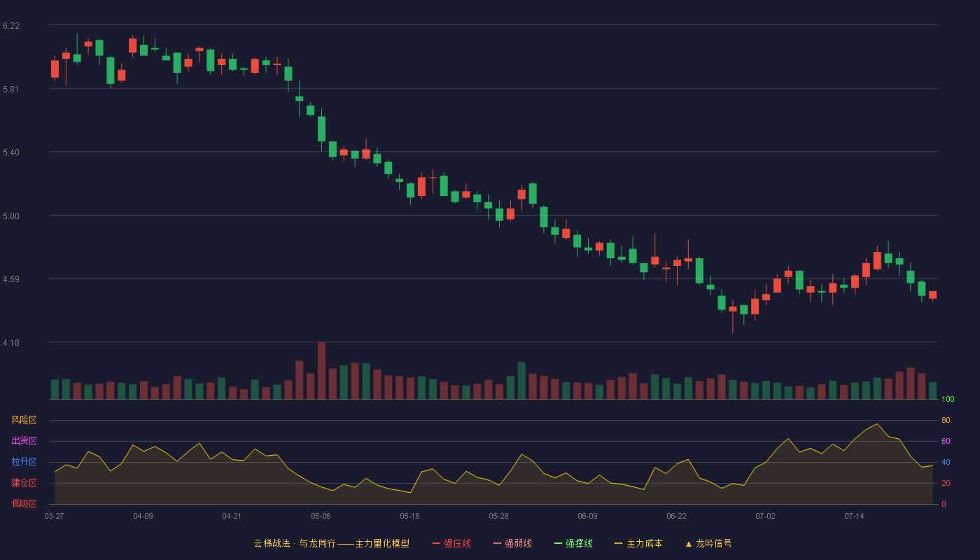
Task: Click the red 0 indicator axis value
Action: pyautogui.click(x=944, y=504)
